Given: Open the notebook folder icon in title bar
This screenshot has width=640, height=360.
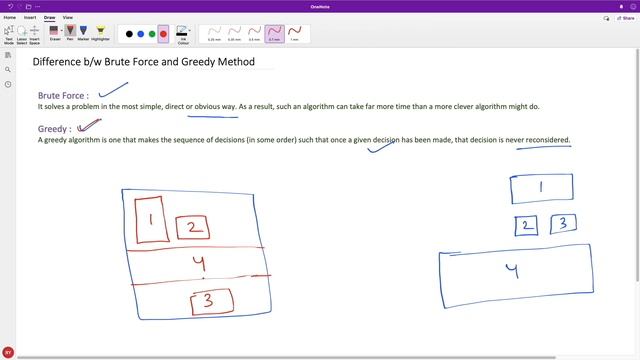Looking at the screenshot, I should click(x=28, y=7).
